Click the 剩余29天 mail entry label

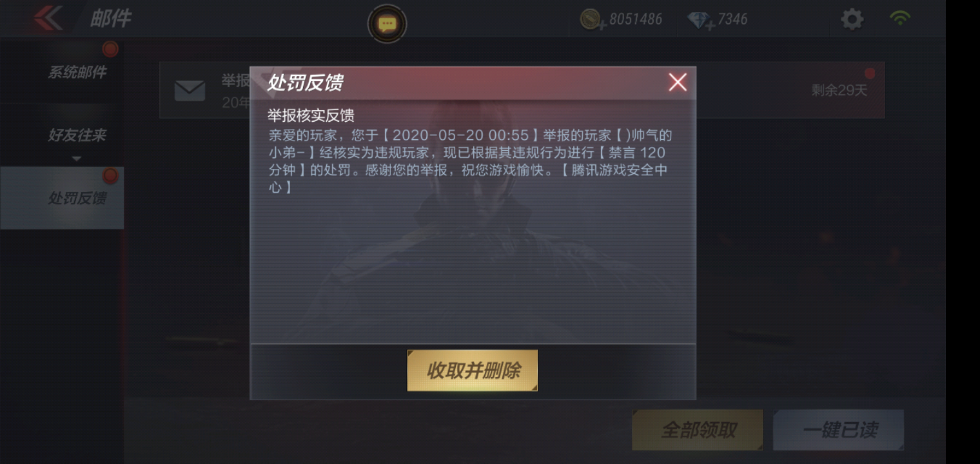pos(839,90)
